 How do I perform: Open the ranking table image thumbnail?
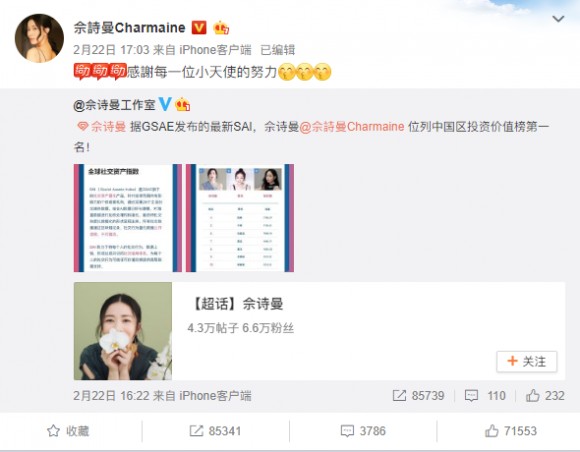[240, 218]
